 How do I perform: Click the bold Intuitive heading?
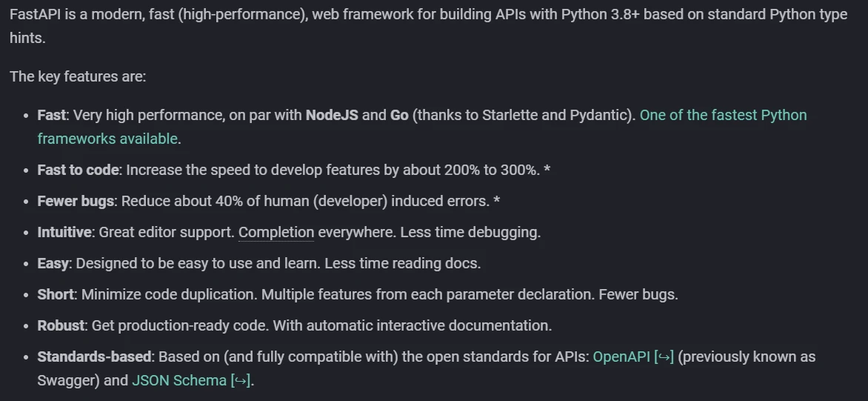click(x=64, y=232)
